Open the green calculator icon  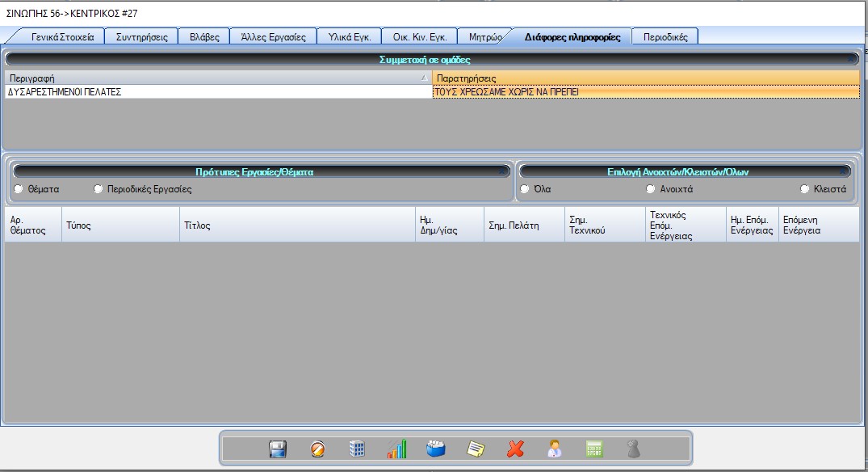pos(594,449)
